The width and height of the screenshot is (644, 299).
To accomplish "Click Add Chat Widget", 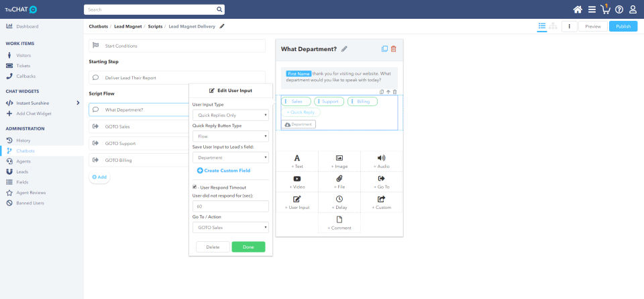I will pos(34,114).
